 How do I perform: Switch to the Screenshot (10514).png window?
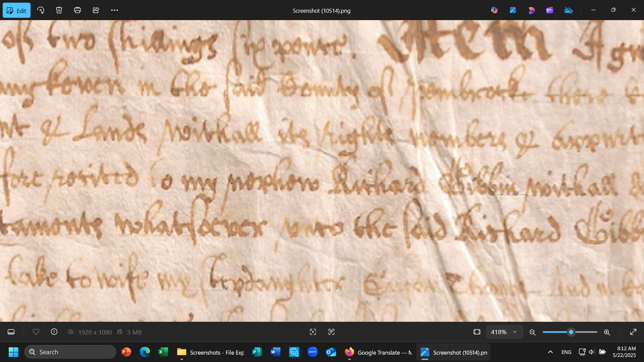[x=453, y=352]
